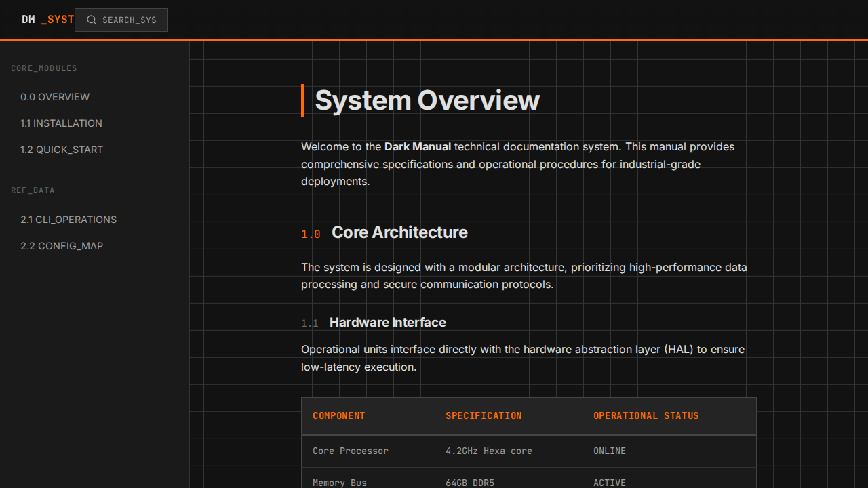Select the Core-Processor table cell

[351, 451]
